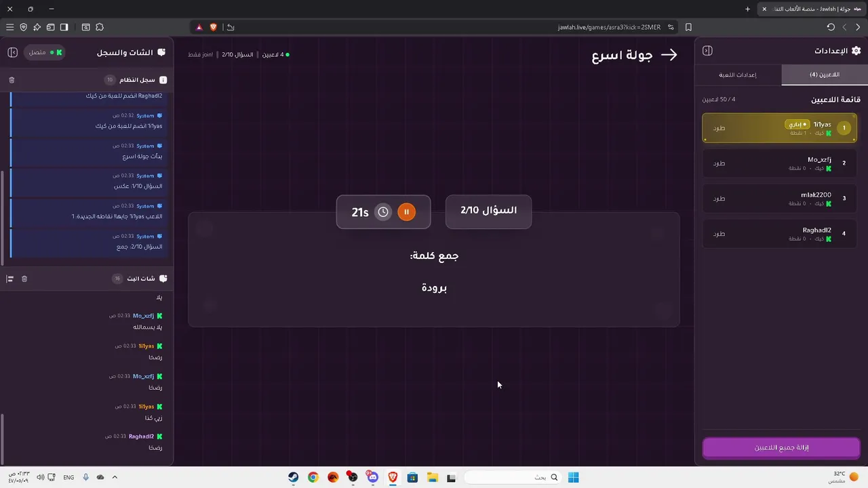Click the 4 لاعبين player count indicator
The width and height of the screenshot is (868, 488).
point(275,54)
